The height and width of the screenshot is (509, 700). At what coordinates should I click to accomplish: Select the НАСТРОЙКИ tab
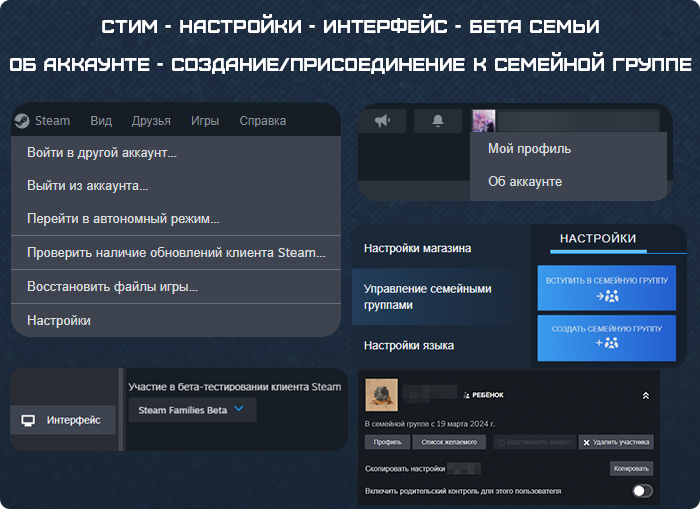point(598,239)
